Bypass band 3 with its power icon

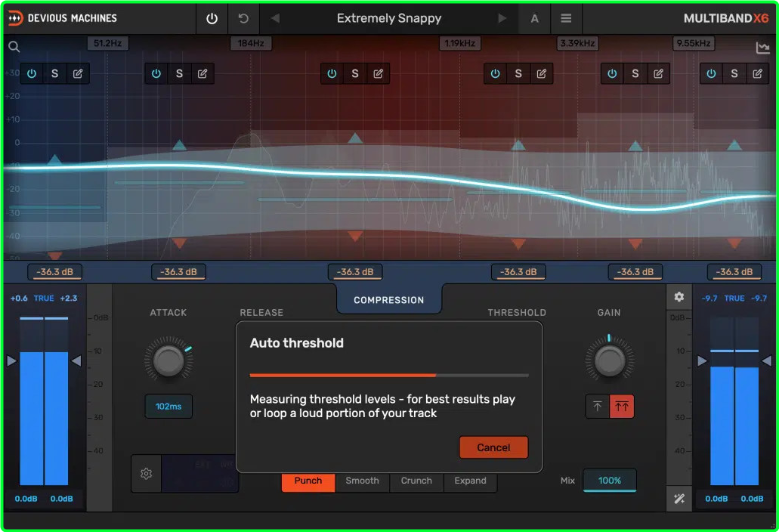tap(332, 73)
